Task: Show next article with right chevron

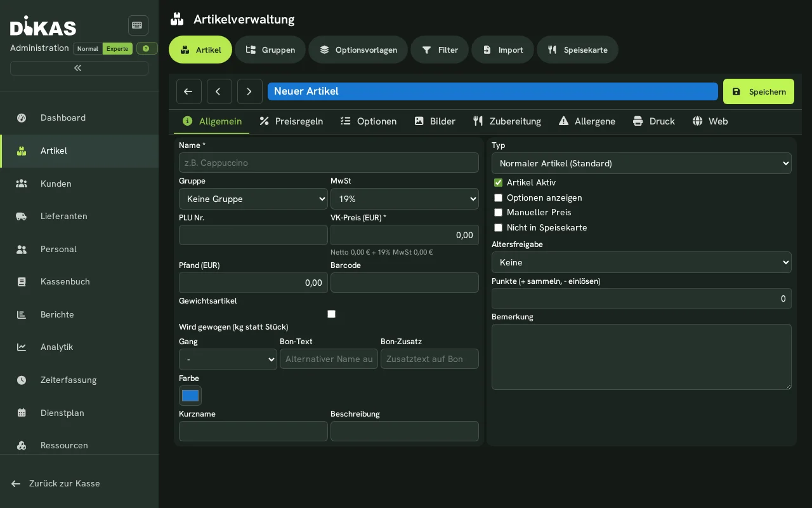Action: pyautogui.click(x=250, y=91)
